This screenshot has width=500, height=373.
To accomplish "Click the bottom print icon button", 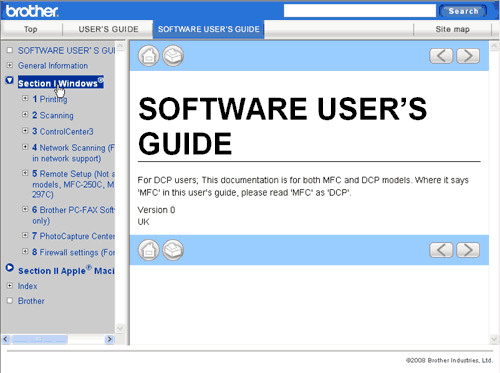I will 173,250.
